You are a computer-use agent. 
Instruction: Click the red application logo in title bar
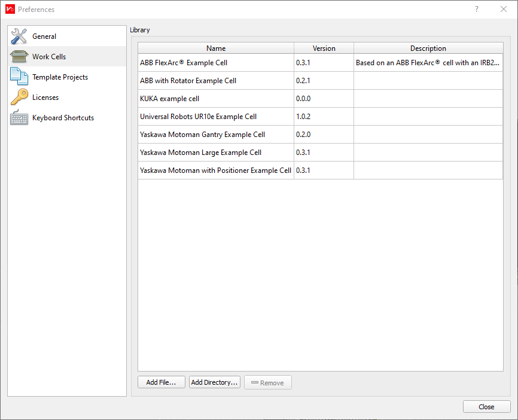pyautogui.click(x=10, y=9)
